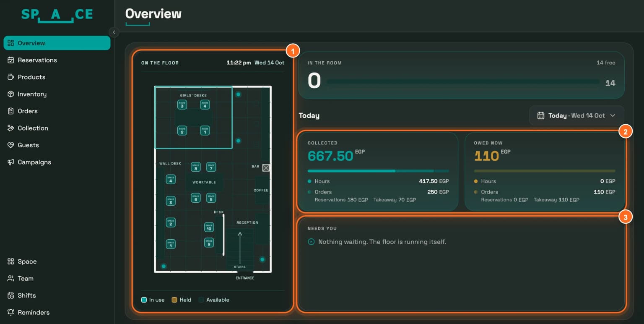Select the Space 9 seat tile
This screenshot has height=324, width=644.
coord(209,243)
